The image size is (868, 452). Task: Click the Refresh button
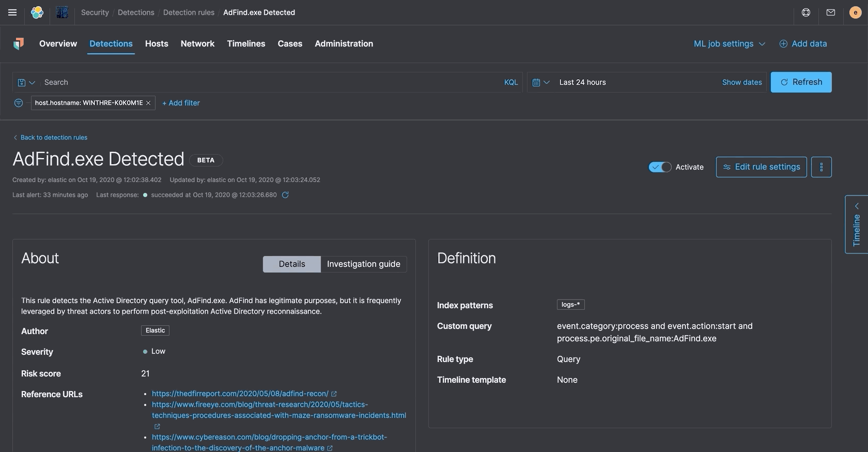(x=801, y=82)
